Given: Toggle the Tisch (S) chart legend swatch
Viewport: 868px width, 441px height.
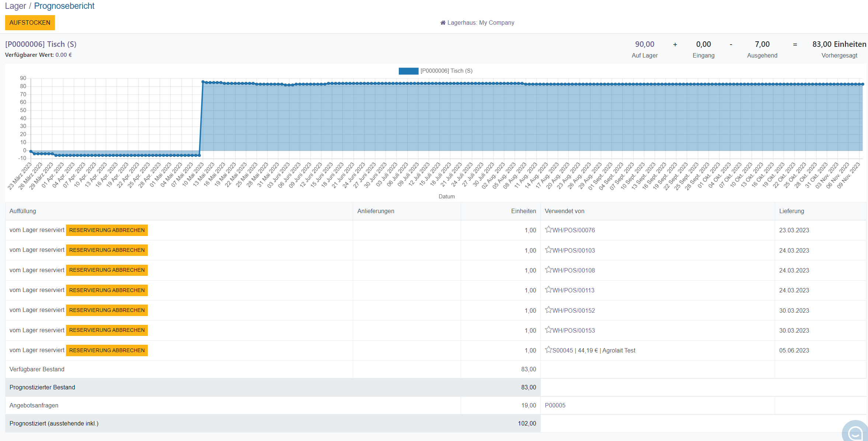Looking at the screenshot, I should (x=408, y=71).
